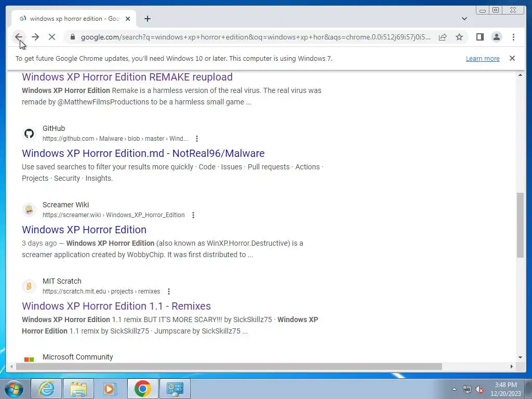Open Windows XP Horror Edition REMAKE reupload result
Image resolution: width=532 pixels, height=399 pixels.
127,77
